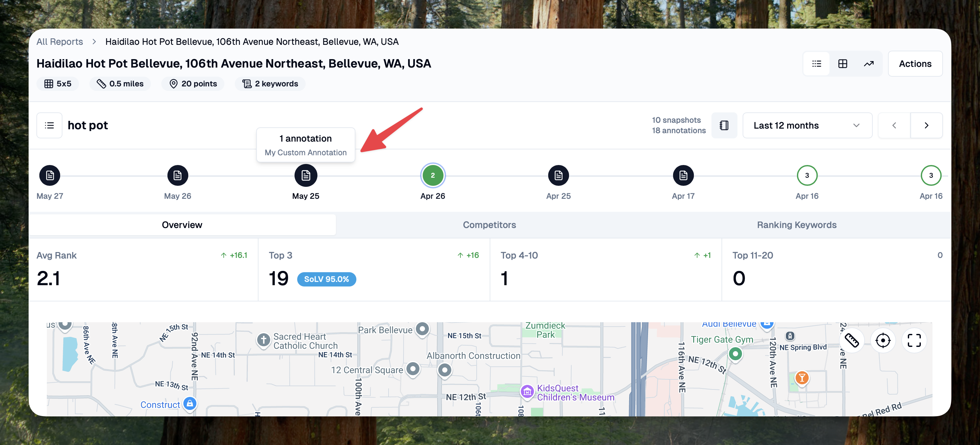The width and height of the screenshot is (980, 445).
Task: Open keyword list menu beside hot pot
Action: 49,125
